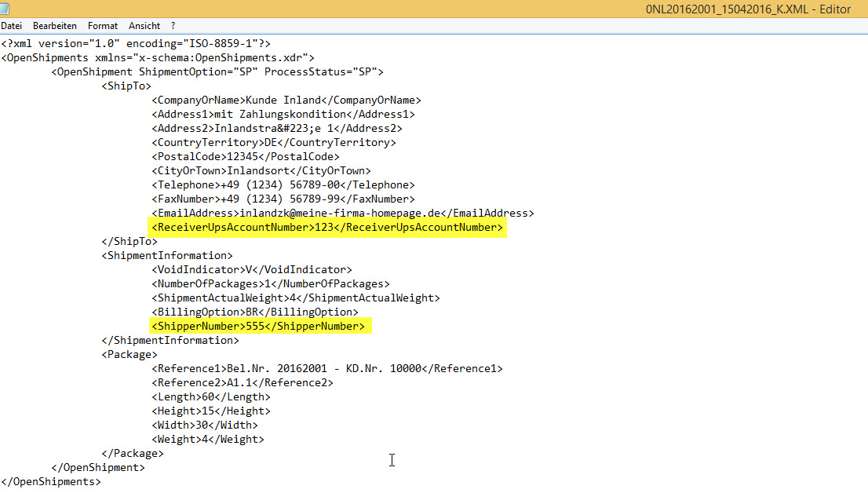The height and width of the screenshot is (493, 868).
Task: Click the OpenShipment ShipmentOption opening tag
Action: tap(217, 72)
